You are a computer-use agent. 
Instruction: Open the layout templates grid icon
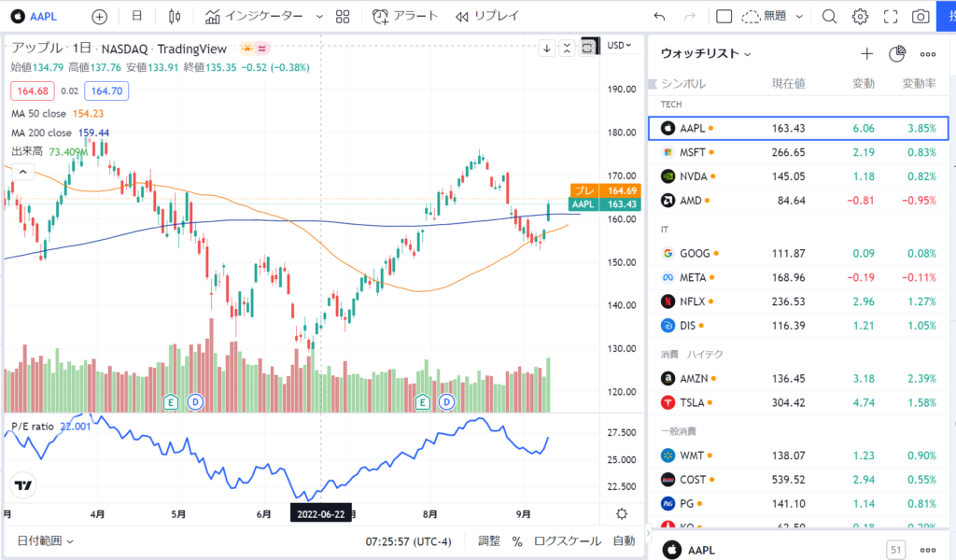pos(343,17)
